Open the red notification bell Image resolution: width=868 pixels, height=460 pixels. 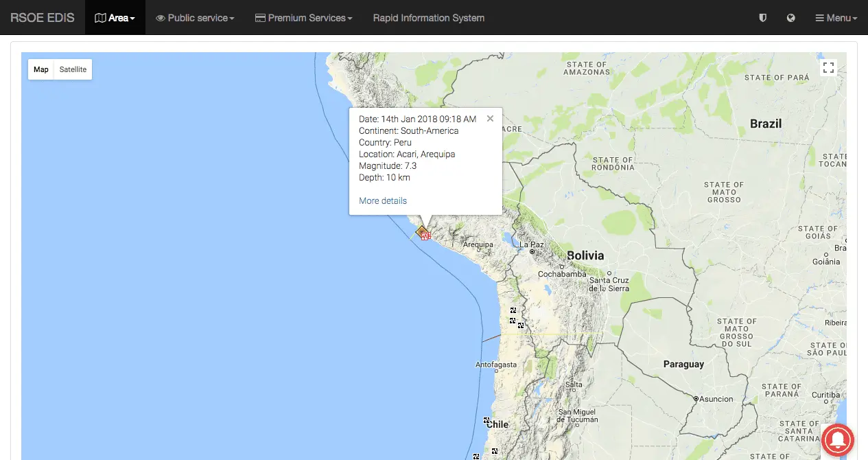click(x=837, y=439)
